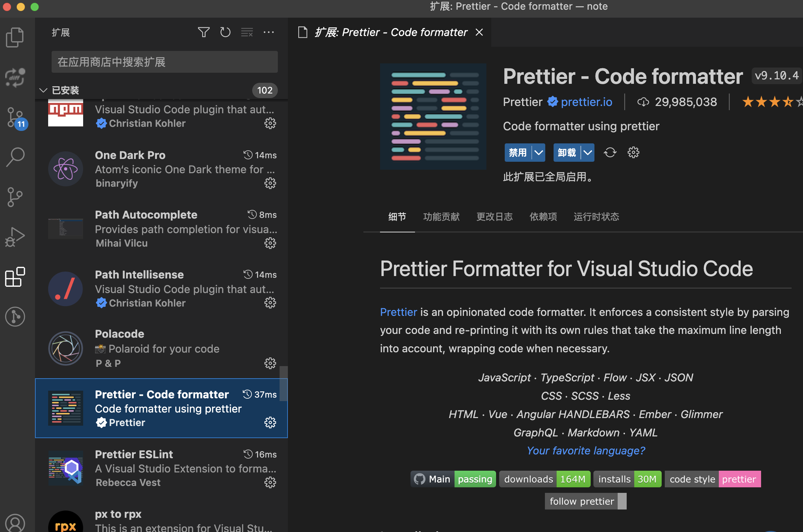Switch to the 更改日志 changelog tab
Screen dimensions: 803x532
tap(495, 217)
